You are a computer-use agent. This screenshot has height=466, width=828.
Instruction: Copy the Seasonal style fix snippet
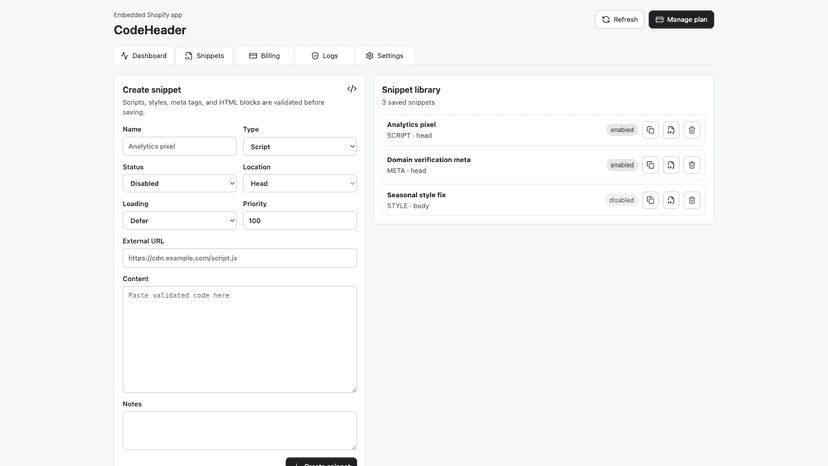point(650,200)
